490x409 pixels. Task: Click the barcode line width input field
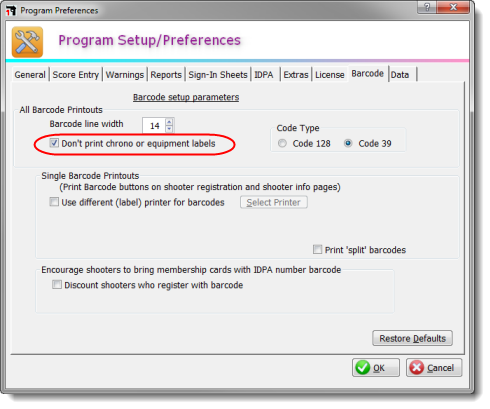(x=154, y=126)
